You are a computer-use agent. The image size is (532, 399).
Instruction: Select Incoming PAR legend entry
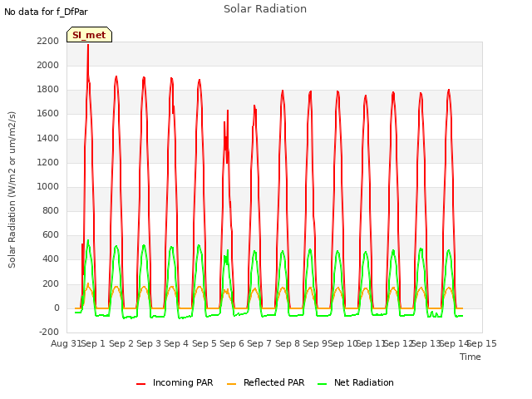click(x=175, y=382)
